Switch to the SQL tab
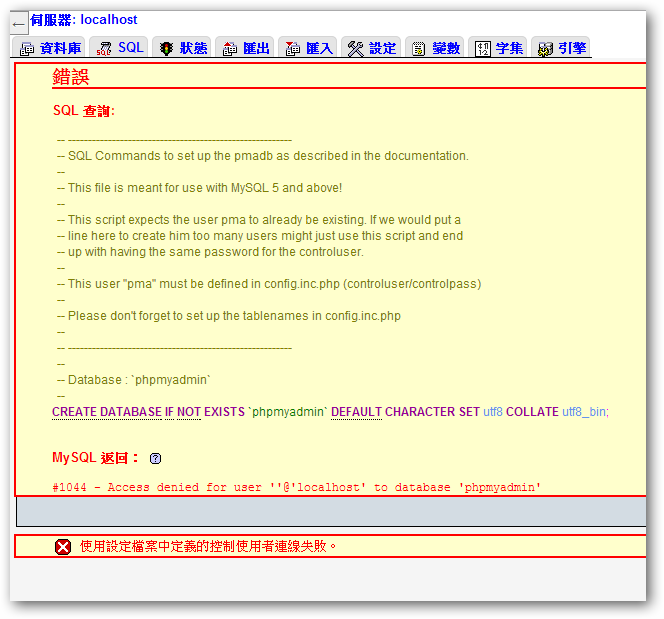Image resolution: width=664 pixels, height=619 pixels. 119,48
